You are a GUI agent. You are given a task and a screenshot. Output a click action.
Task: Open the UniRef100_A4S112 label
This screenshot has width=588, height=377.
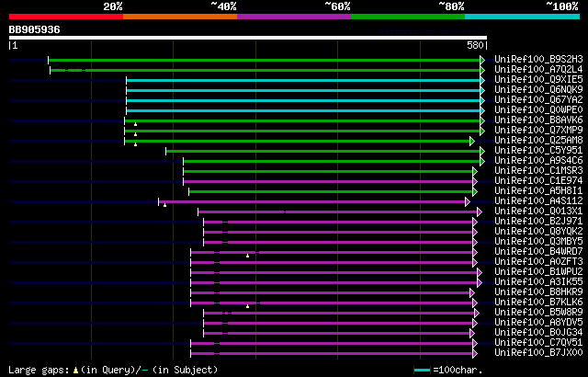click(538, 201)
